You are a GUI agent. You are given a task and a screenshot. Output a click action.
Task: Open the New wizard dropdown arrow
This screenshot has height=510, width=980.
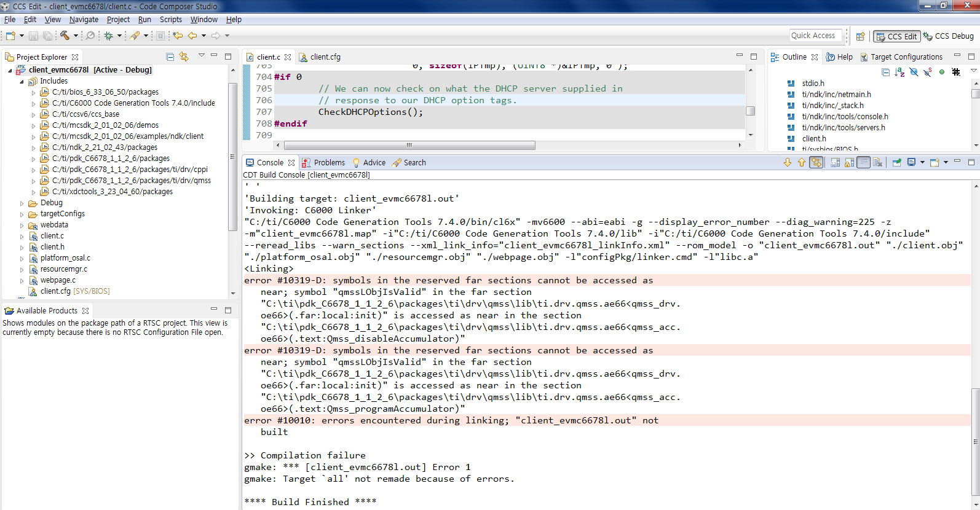click(x=22, y=36)
